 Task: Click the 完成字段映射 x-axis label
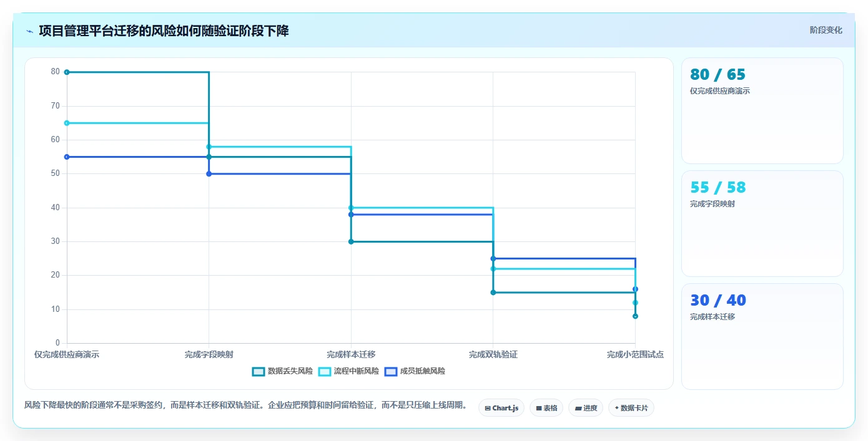[209, 354]
